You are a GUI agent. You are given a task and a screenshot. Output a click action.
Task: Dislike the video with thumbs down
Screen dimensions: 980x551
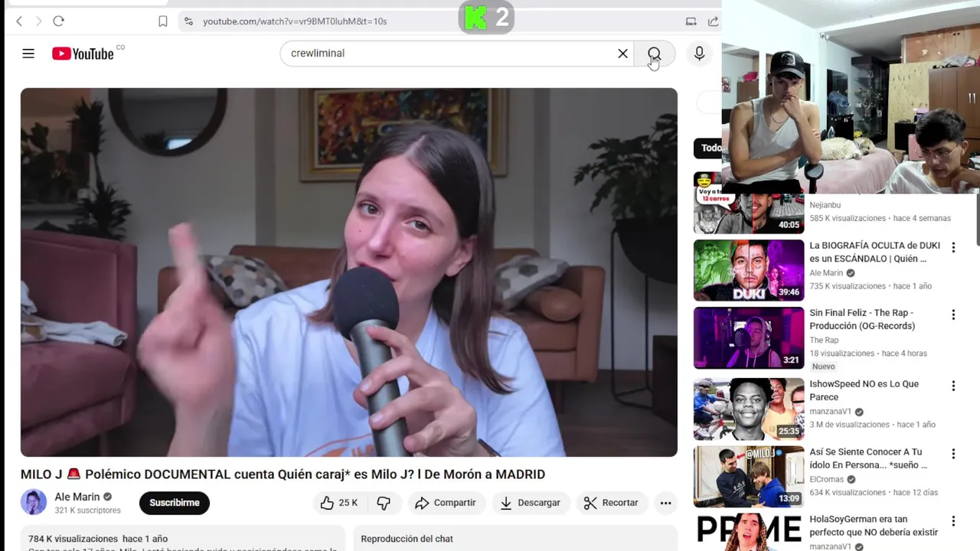coord(384,503)
